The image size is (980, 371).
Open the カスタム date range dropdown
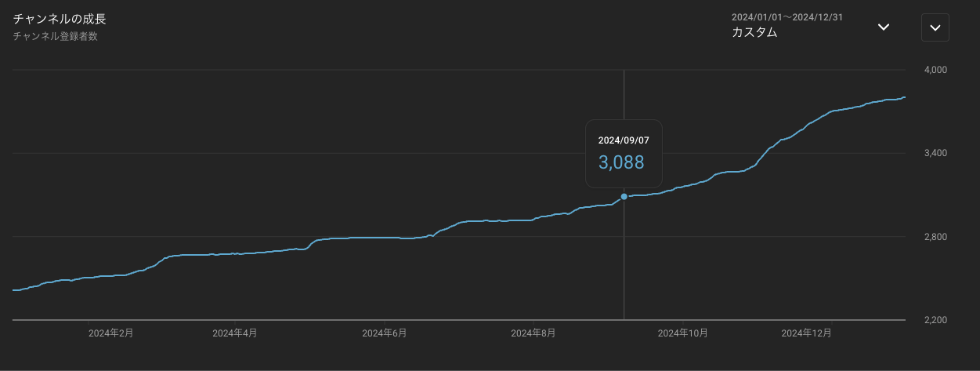(x=754, y=32)
